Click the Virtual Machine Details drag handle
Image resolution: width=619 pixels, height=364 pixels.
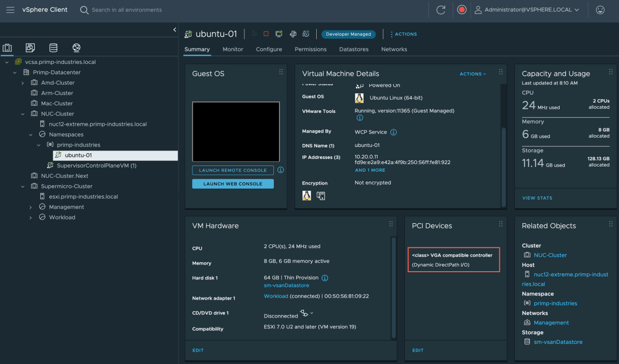(x=501, y=72)
